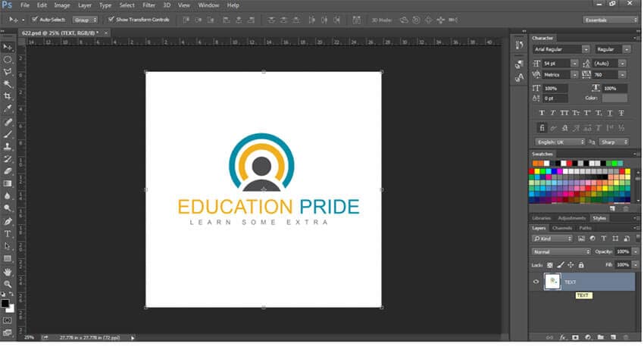Screen dimensions: 644x362
Task: Click Create new layer icon
Action: (x=613, y=337)
